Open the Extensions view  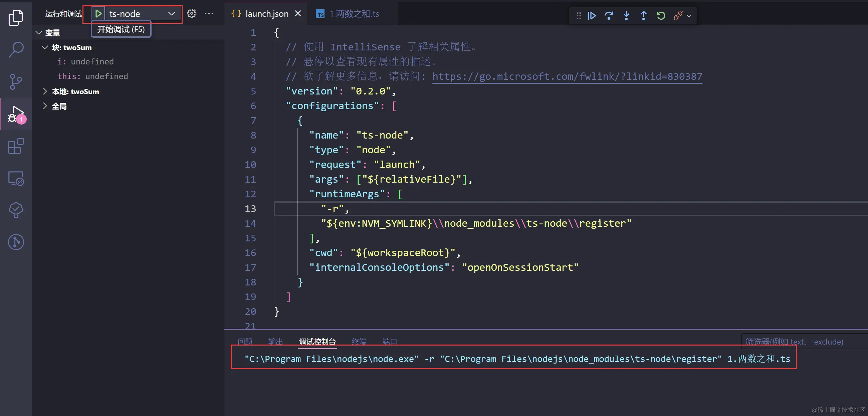coord(15,146)
